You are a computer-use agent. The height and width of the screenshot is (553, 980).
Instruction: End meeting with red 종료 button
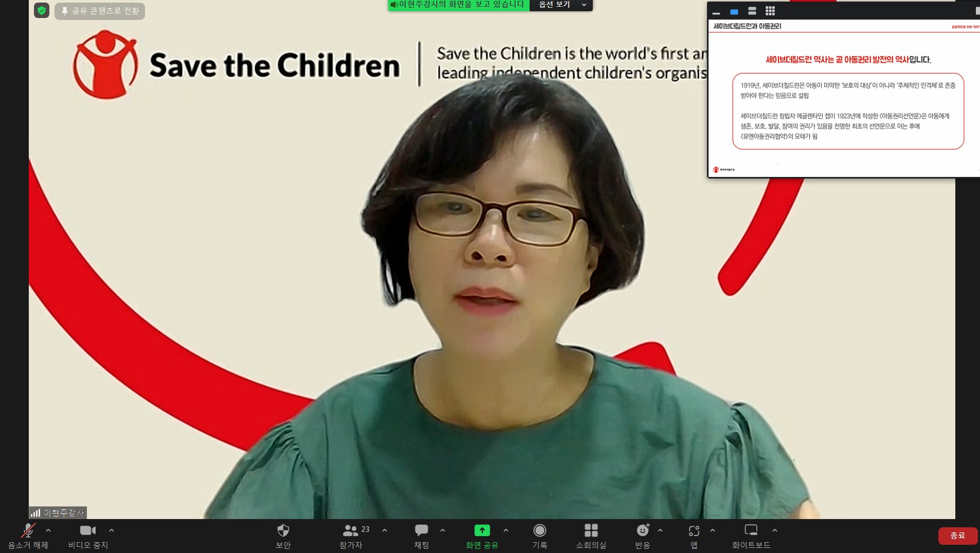click(958, 535)
